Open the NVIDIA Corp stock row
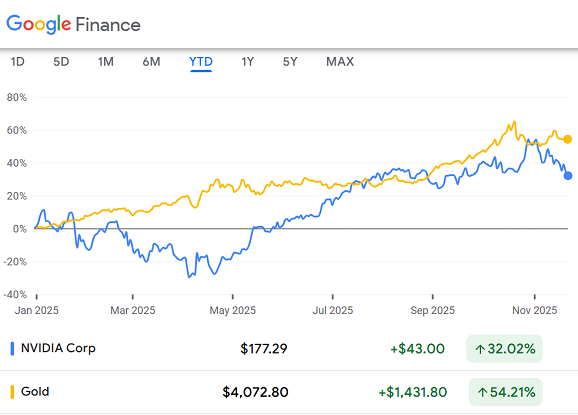Viewport: 578px width, 415px height. 289,349
